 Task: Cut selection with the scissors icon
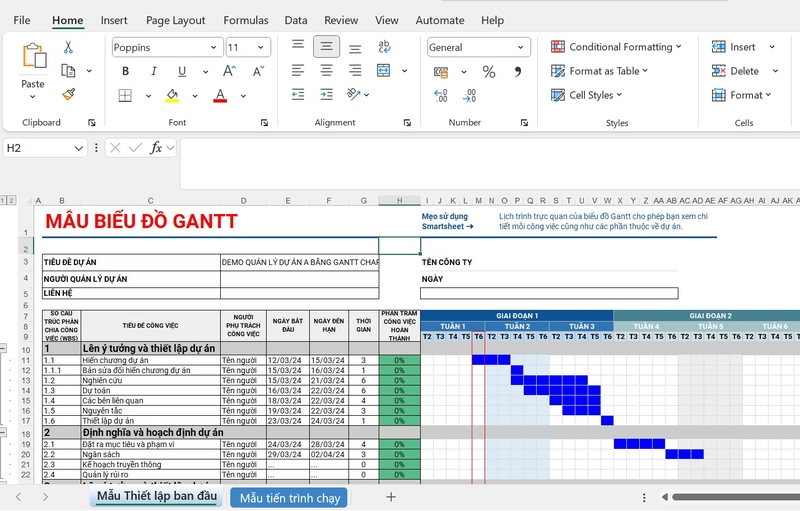coord(68,47)
